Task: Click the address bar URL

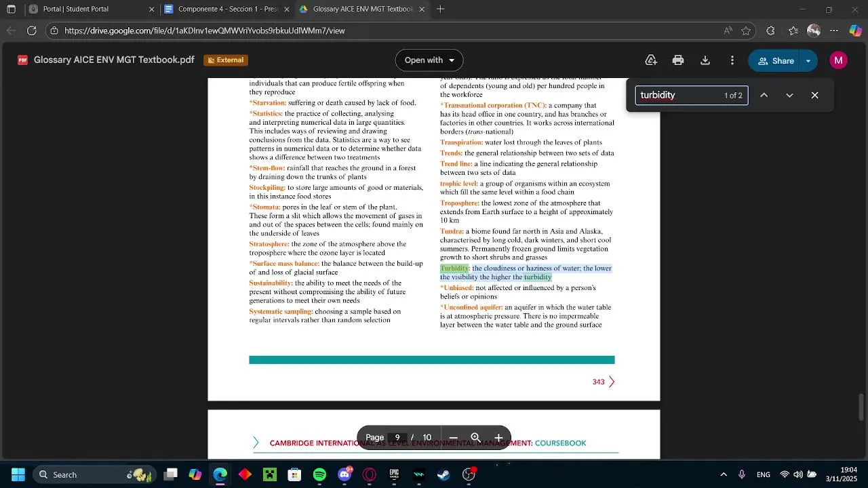Action: (x=205, y=30)
